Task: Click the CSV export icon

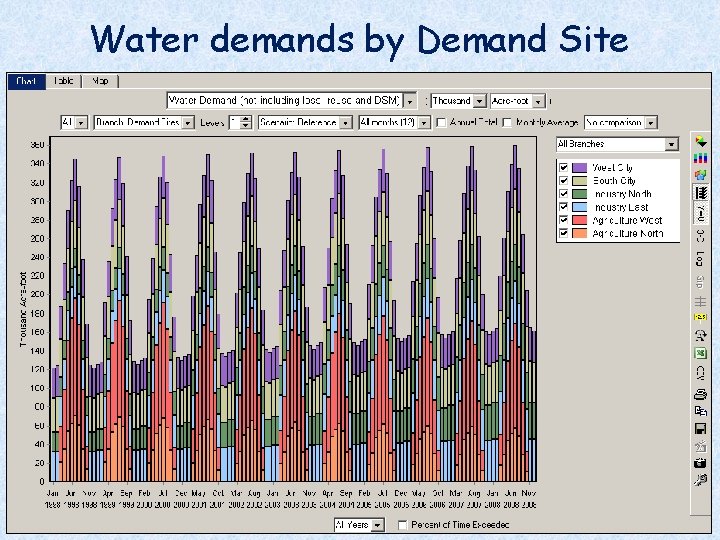Action: coord(700,372)
